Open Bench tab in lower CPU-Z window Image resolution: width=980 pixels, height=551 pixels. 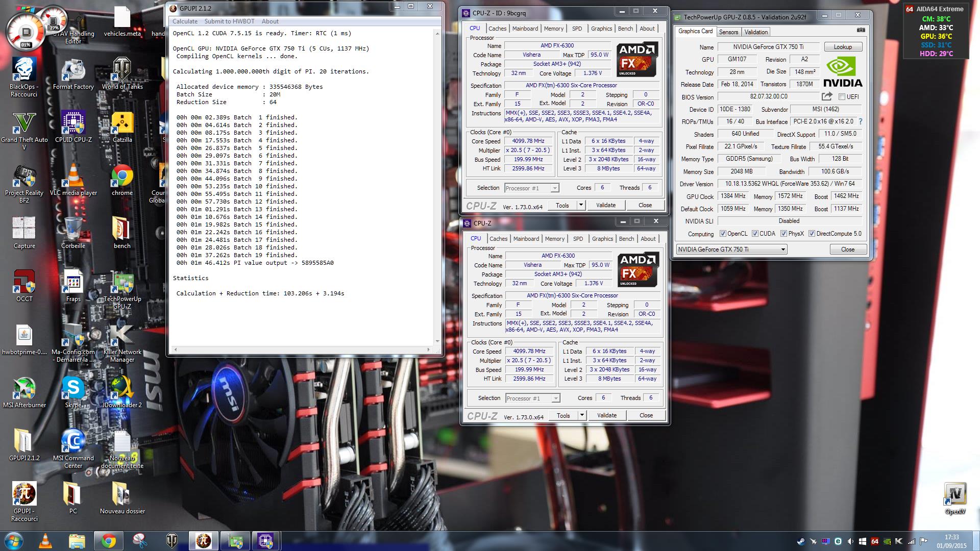click(x=626, y=239)
